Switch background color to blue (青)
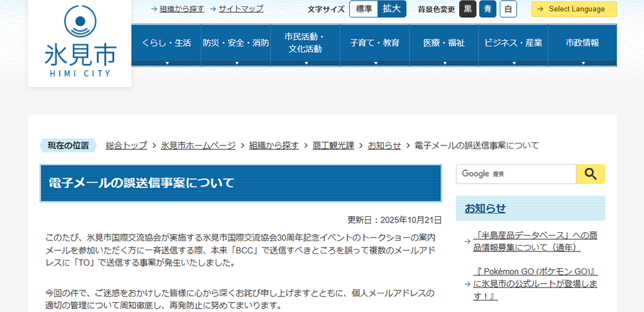Viewport: 644px width, 312px height. (x=488, y=9)
